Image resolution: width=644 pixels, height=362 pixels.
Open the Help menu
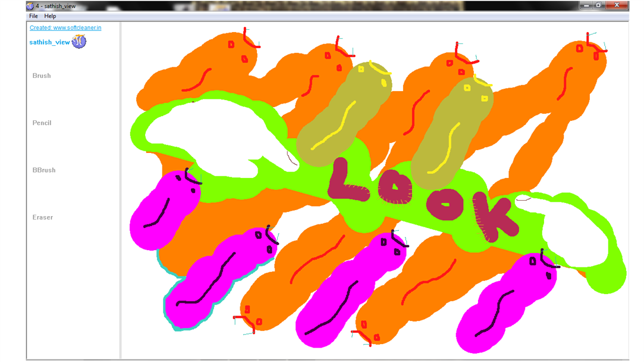(x=50, y=16)
